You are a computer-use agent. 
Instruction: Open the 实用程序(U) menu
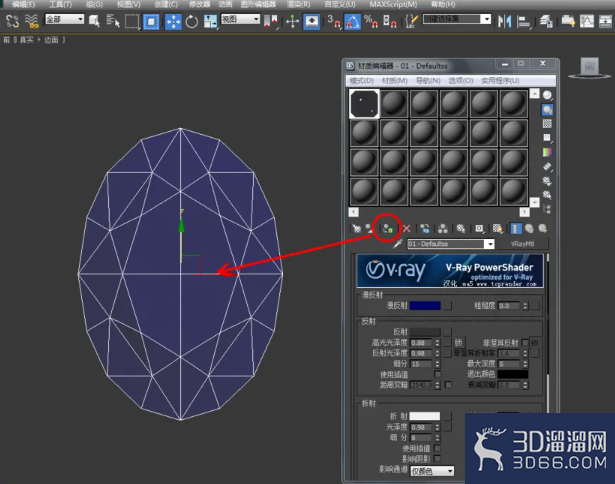coord(500,81)
